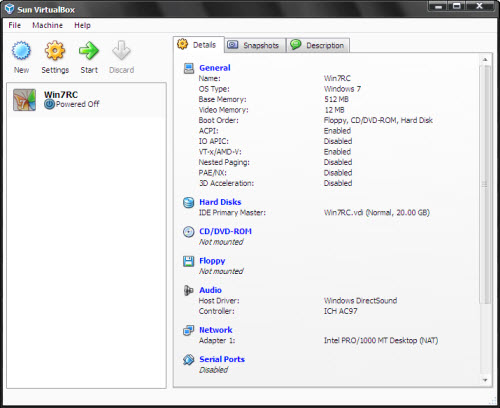Click 'Win7RC.vdi (Normal, 20.00 GB)' text
Screen dimensions: 500x408
[x=377, y=213]
